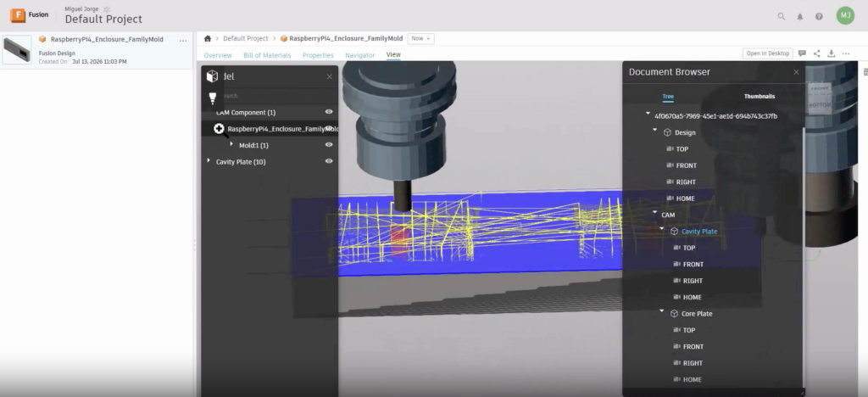Image resolution: width=868 pixels, height=397 pixels.
Task: Expand the Cavity Plate (10) tree node
Action: point(209,160)
